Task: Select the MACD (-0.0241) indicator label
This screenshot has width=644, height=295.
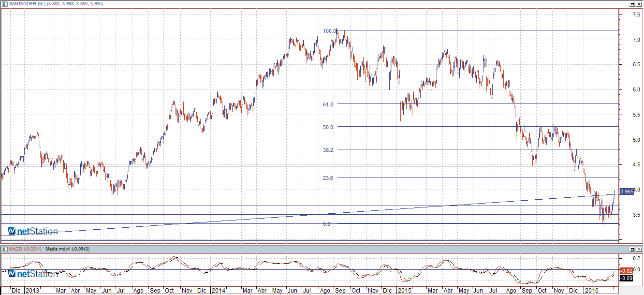Action: click(x=24, y=249)
